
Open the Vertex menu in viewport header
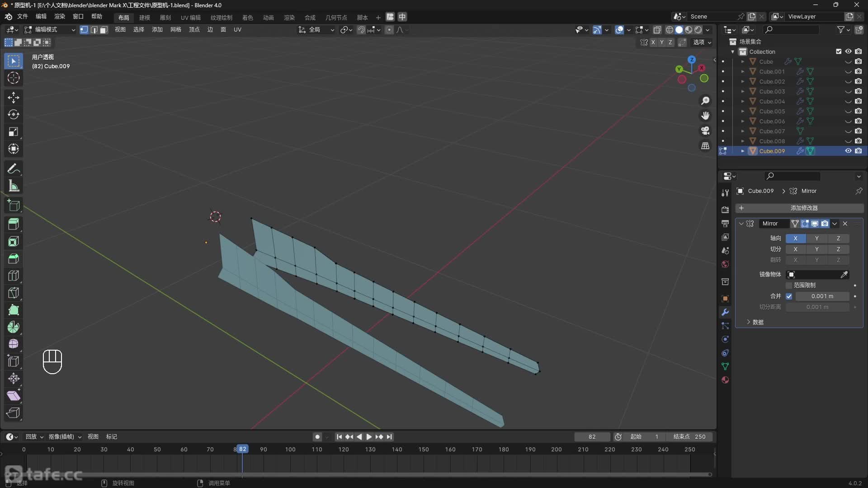tap(194, 30)
